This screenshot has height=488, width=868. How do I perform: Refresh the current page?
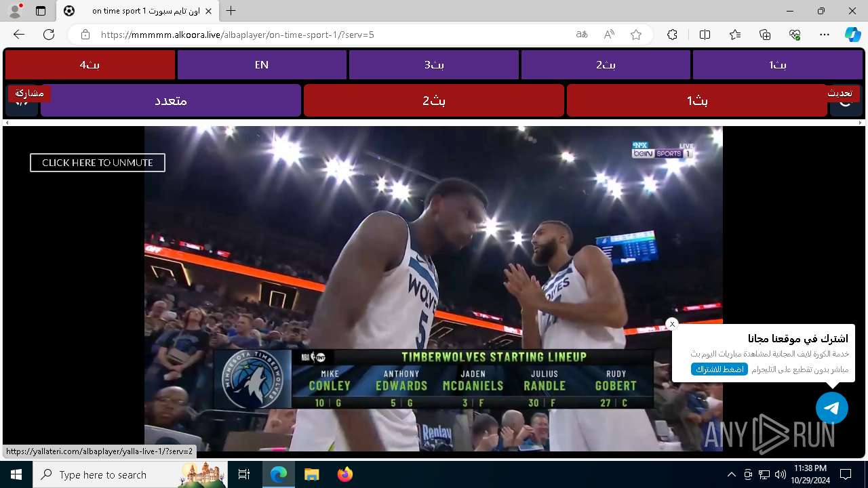49,35
